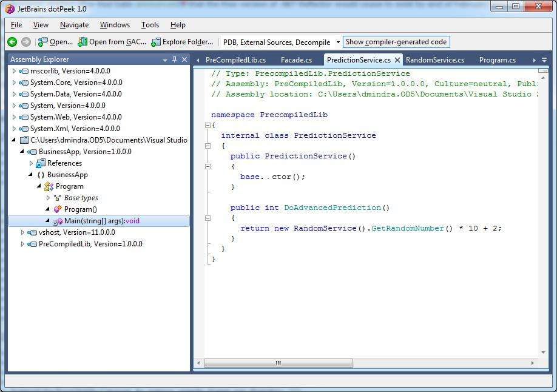This screenshot has width=557, height=392.
Task: Switch to the RandomService.cs tab
Action: 435,60
